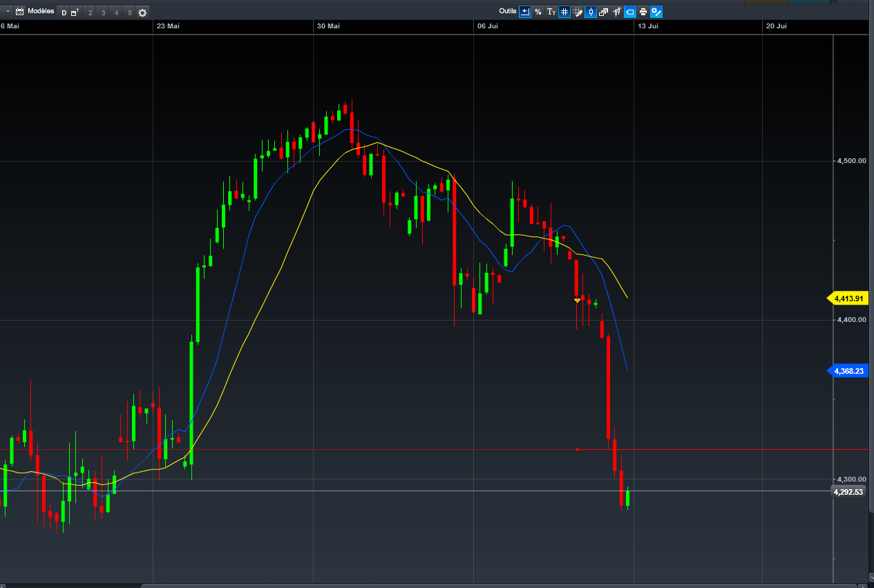Switch to template slot 5
The image size is (874, 588).
point(129,12)
